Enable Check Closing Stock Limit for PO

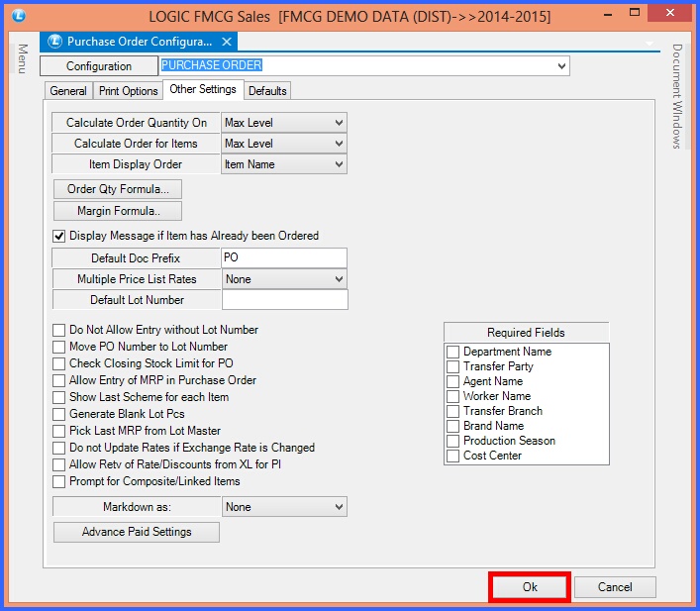pos(59,363)
